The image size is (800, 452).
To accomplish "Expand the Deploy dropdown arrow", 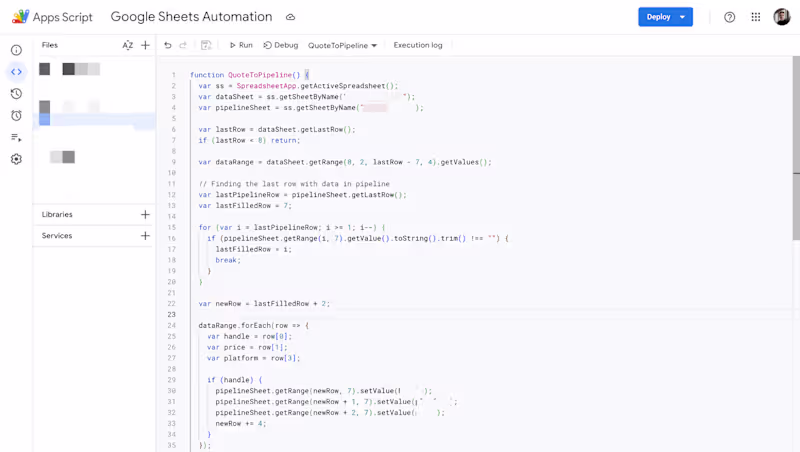I will [x=683, y=17].
